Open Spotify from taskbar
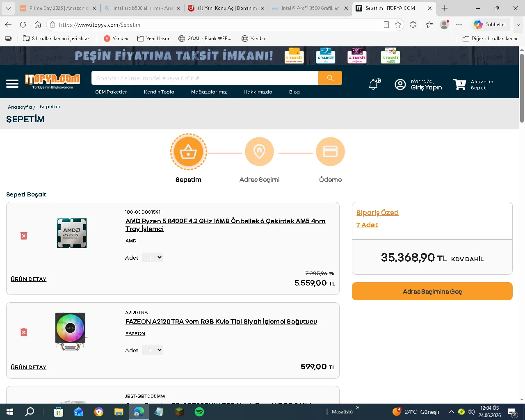 point(199,412)
